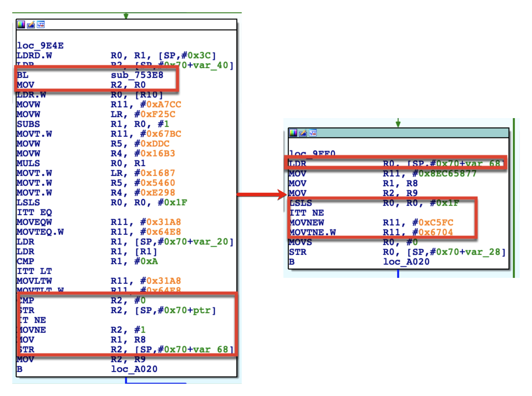Click the ITT EQ instruction

pyautogui.click(x=34, y=212)
